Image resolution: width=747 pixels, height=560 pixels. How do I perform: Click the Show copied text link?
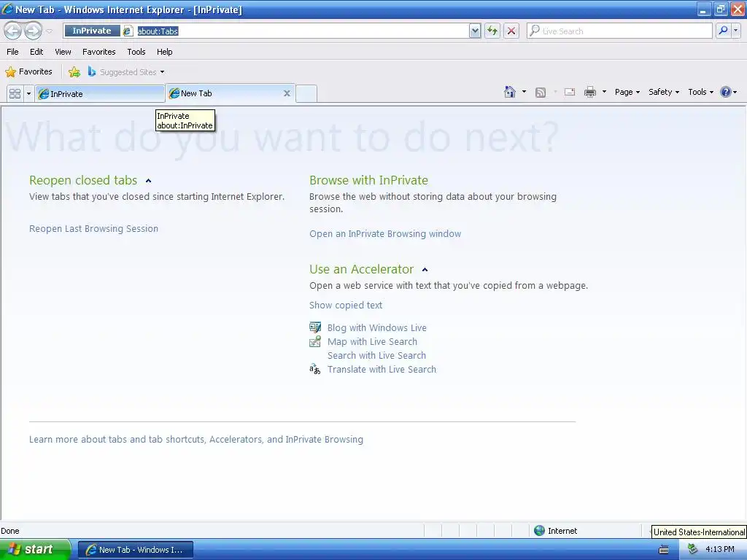pyautogui.click(x=345, y=306)
